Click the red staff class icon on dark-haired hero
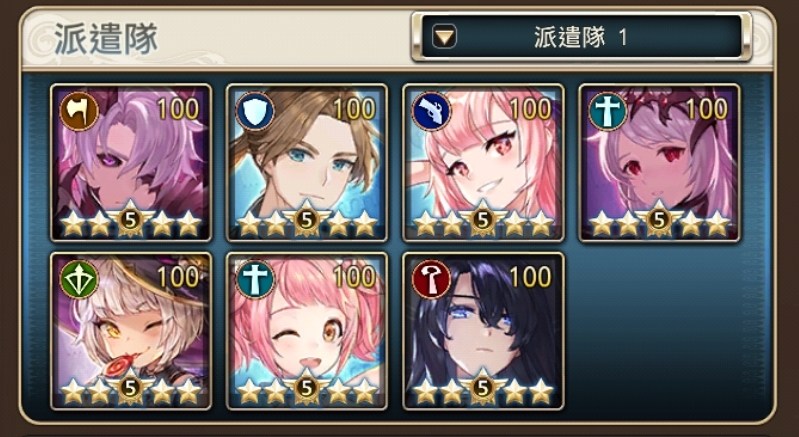Screen dimensions: 799x437 (x=432, y=280)
